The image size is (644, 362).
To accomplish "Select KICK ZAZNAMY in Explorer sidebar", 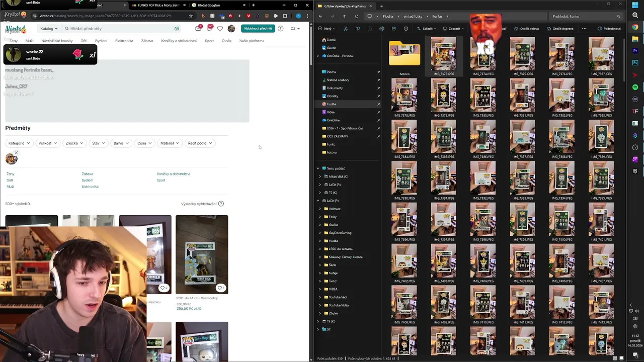I will (x=338, y=136).
